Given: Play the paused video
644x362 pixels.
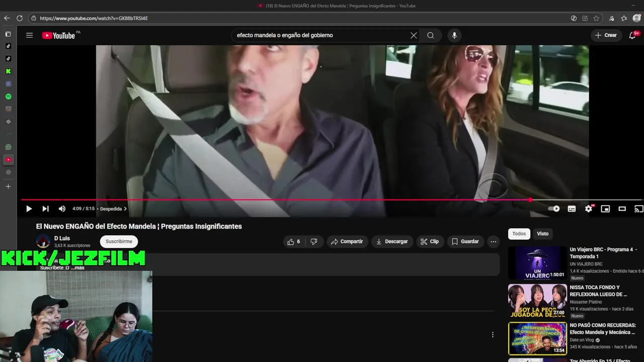Looking at the screenshot, I should (29, 209).
